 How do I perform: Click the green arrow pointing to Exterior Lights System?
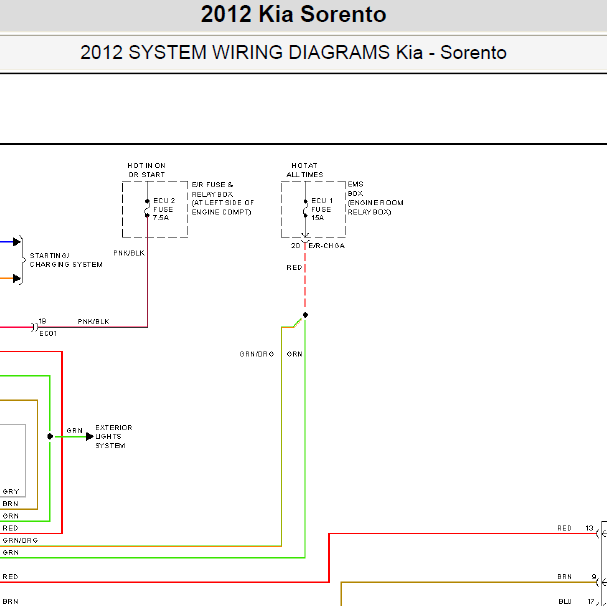(x=90, y=436)
